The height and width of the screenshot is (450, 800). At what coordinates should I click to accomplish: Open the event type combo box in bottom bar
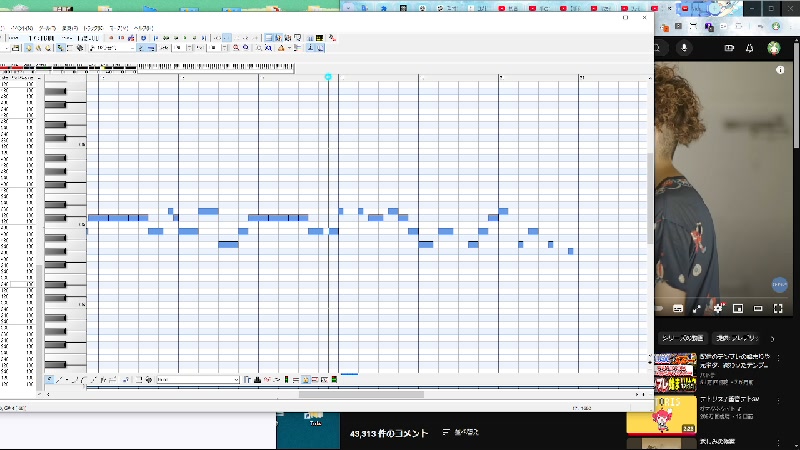[198, 380]
